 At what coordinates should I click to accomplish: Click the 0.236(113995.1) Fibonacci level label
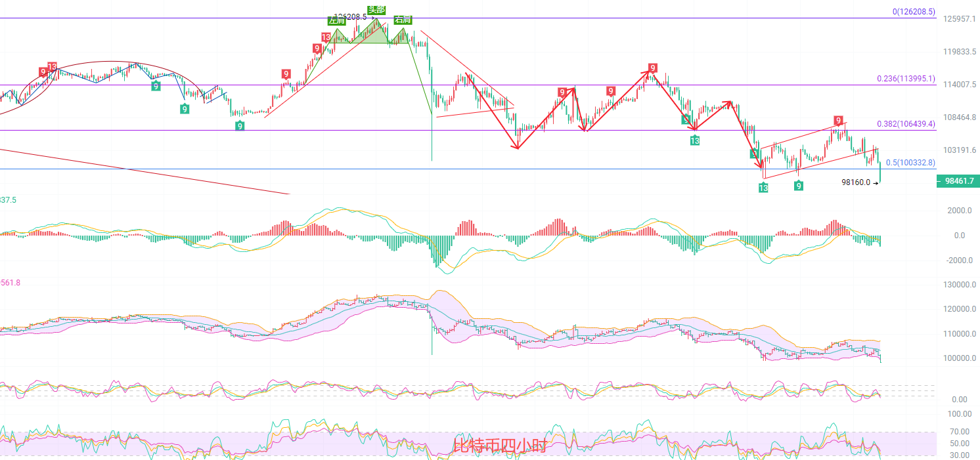click(906, 79)
